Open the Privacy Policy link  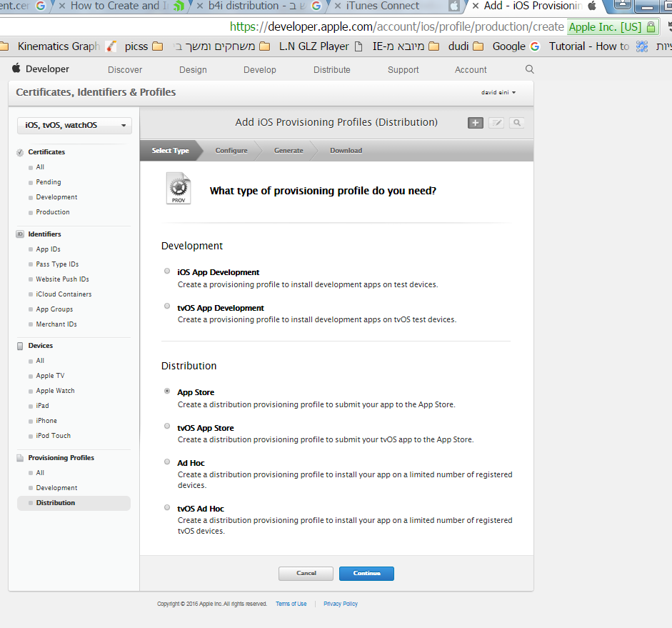pos(341,604)
